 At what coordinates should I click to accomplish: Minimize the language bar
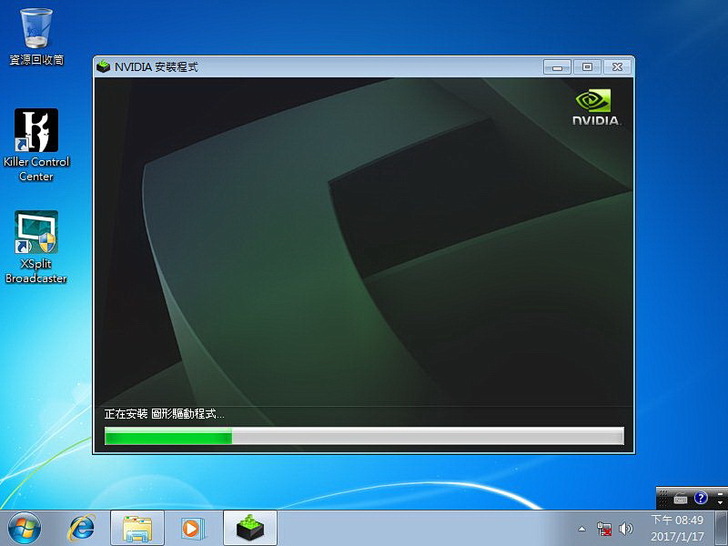(720, 494)
